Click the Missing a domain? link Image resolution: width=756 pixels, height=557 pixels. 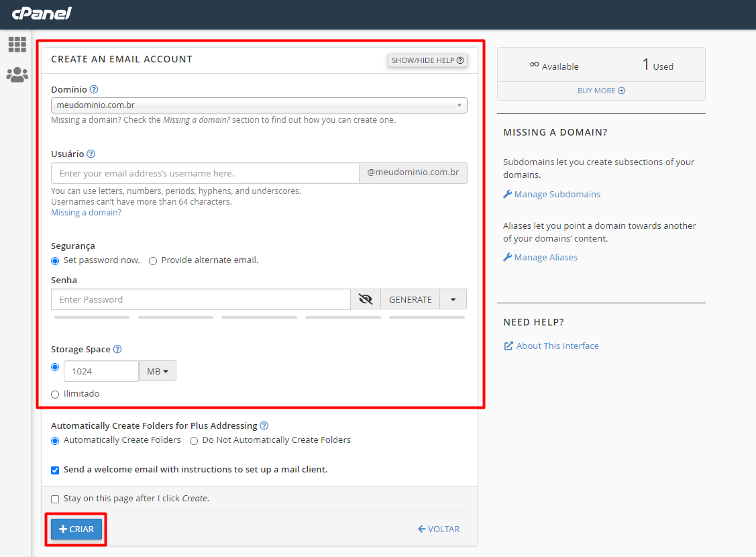pyautogui.click(x=87, y=213)
